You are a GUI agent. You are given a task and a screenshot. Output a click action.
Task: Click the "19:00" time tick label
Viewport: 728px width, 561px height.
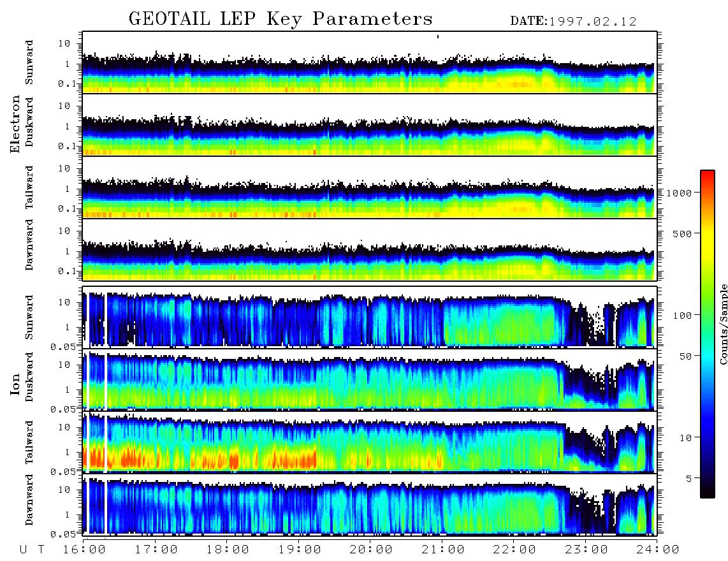pos(300,550)
